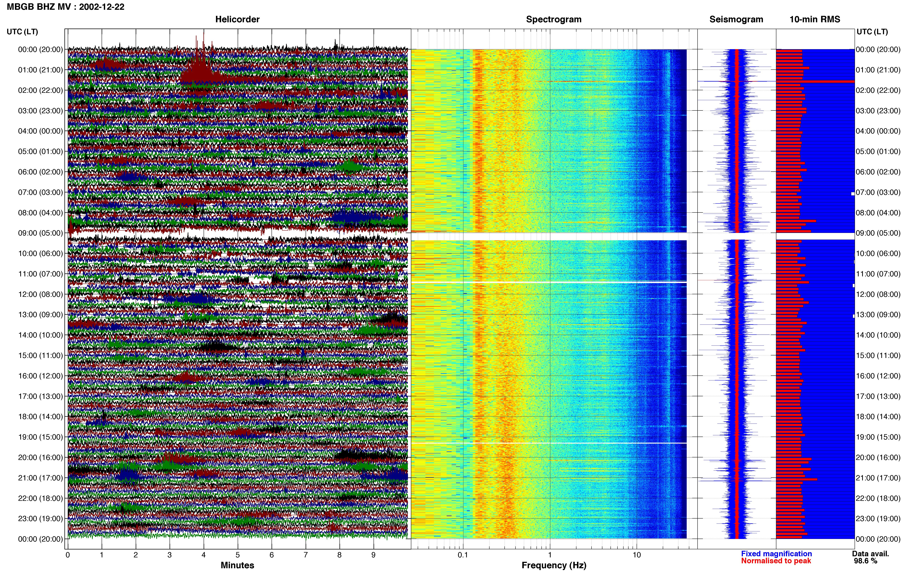Click the right 01:00 (21:00) time label

point(878,70)
